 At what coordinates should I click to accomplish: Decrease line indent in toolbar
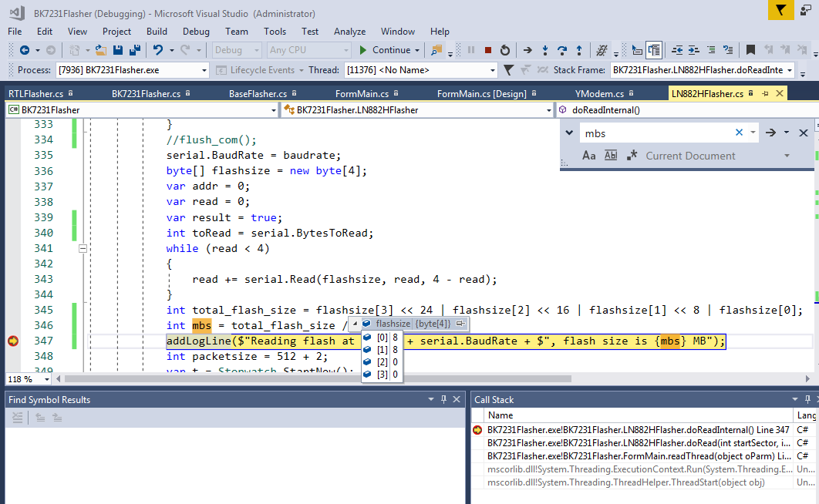pos(677,50)
